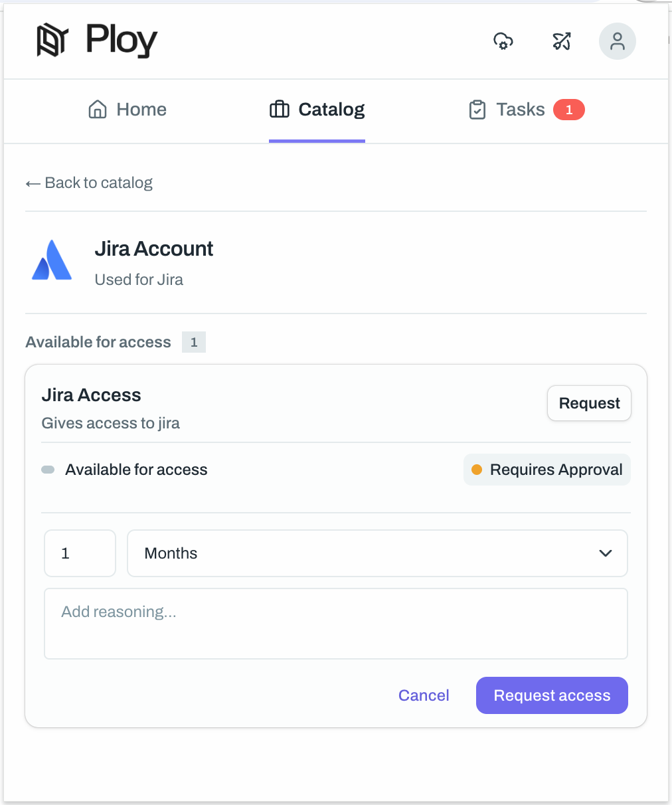Click Back to catalog
This screenshot has width=672, height=805.
[98, 183]
